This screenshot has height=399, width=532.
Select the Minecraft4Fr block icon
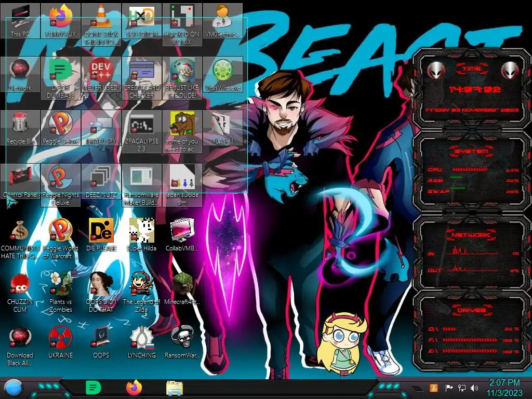coord(182,288)
